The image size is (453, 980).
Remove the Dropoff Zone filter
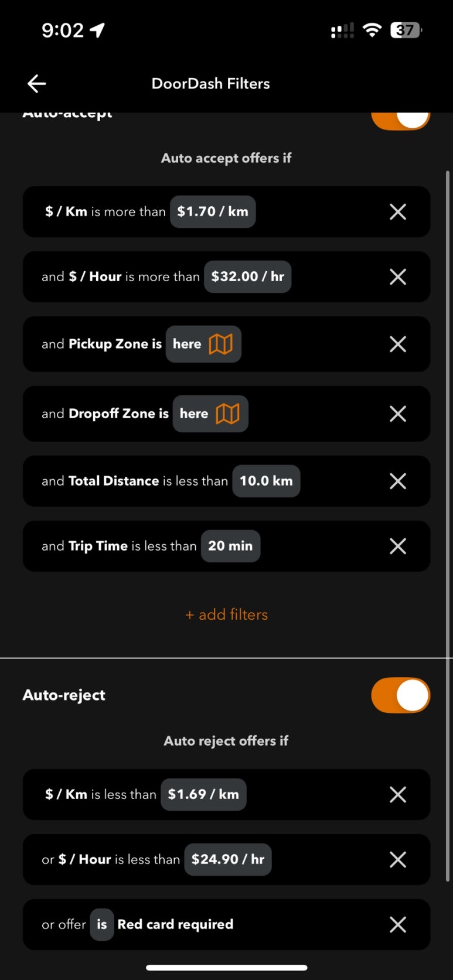point(398,414)
